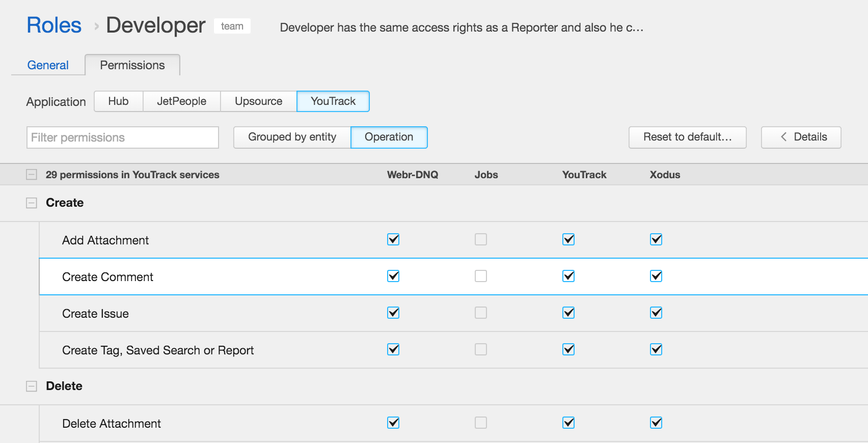
Task: Uncheck Create Issue for Webr-DNQ
Action: pos(393,313)
